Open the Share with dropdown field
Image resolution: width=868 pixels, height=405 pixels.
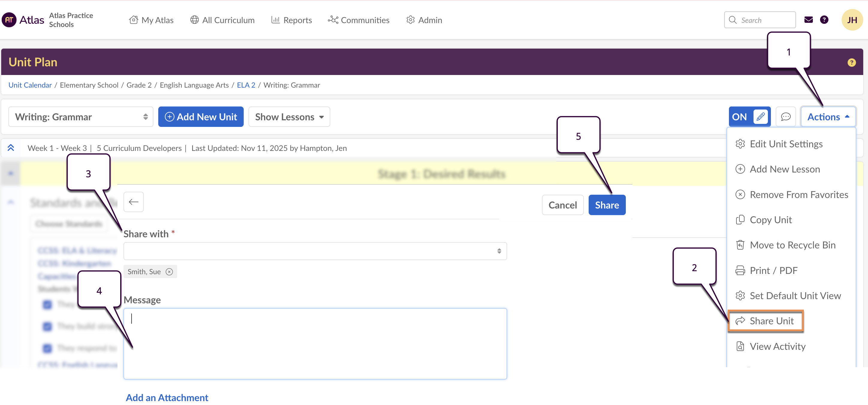[x=315, y=251]
